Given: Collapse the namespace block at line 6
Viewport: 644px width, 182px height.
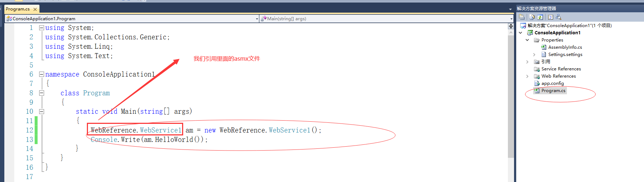Looking at the screenshot, I should coord(42,74).
